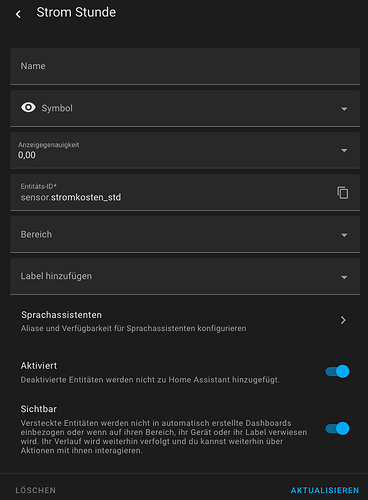Click the Name input field
Image resolution: width=368 pixels, height=500 pixels.
pos(185,66)
